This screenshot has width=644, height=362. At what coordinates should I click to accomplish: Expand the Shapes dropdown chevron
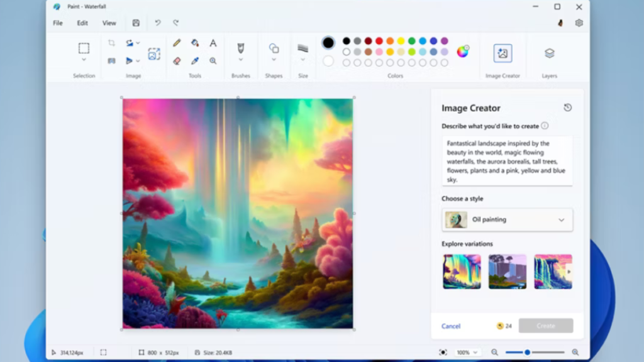coord(274,60)
